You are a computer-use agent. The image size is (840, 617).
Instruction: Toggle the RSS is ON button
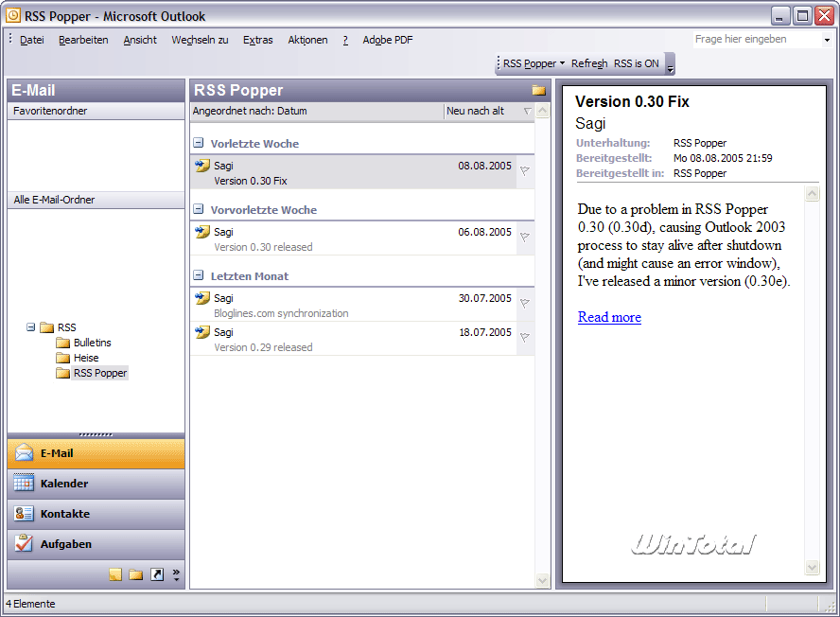(637, 63)
